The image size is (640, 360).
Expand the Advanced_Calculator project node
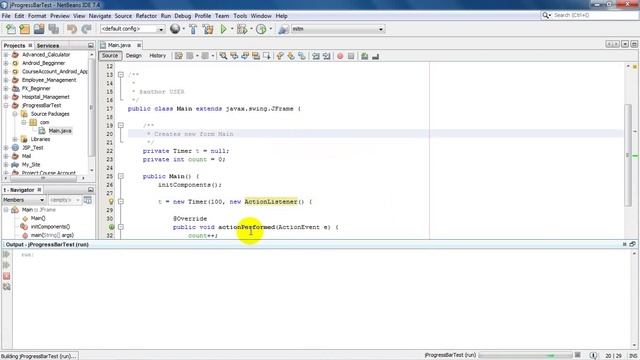coord(6,54)
